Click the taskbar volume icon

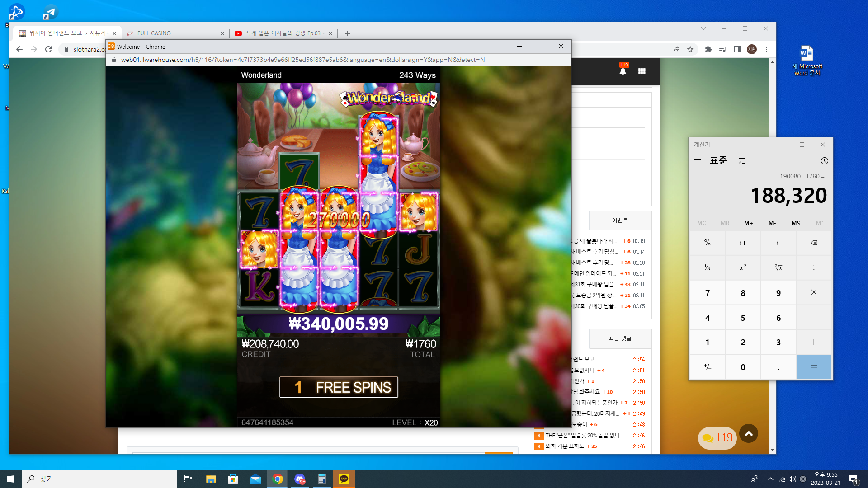[x=792, y=479]
